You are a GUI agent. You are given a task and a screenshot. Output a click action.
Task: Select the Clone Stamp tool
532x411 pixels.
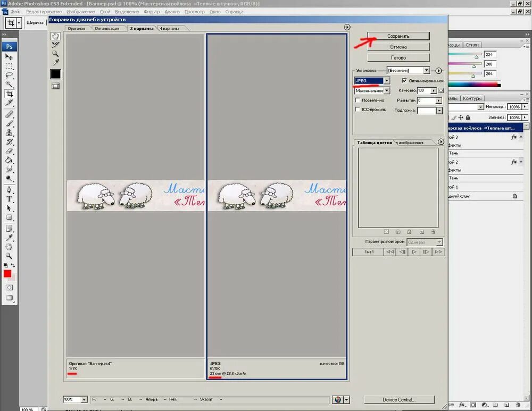9,132
